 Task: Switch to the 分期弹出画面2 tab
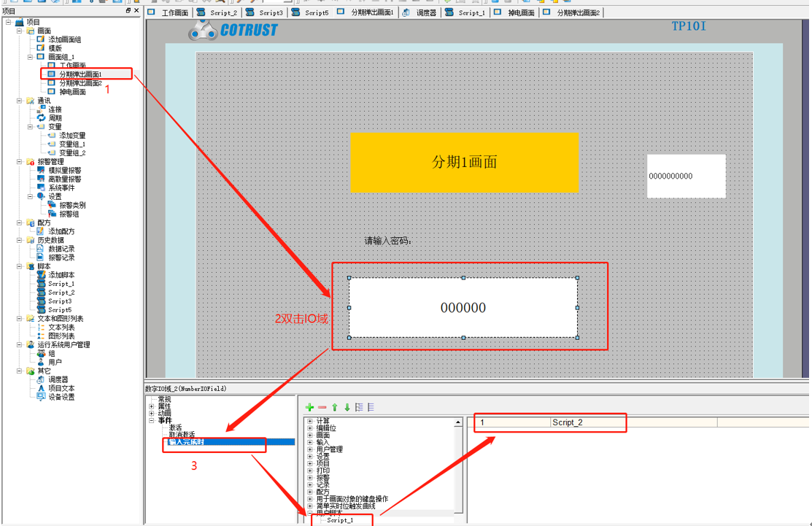[572, 12]
